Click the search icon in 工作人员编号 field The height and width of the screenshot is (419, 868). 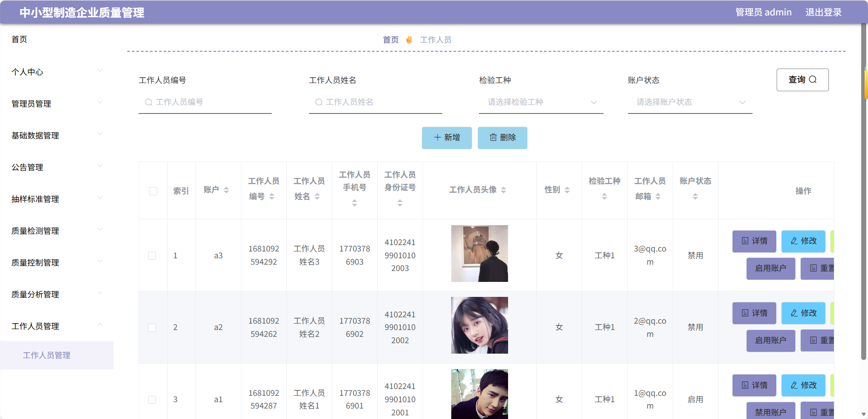coord(148,102)
